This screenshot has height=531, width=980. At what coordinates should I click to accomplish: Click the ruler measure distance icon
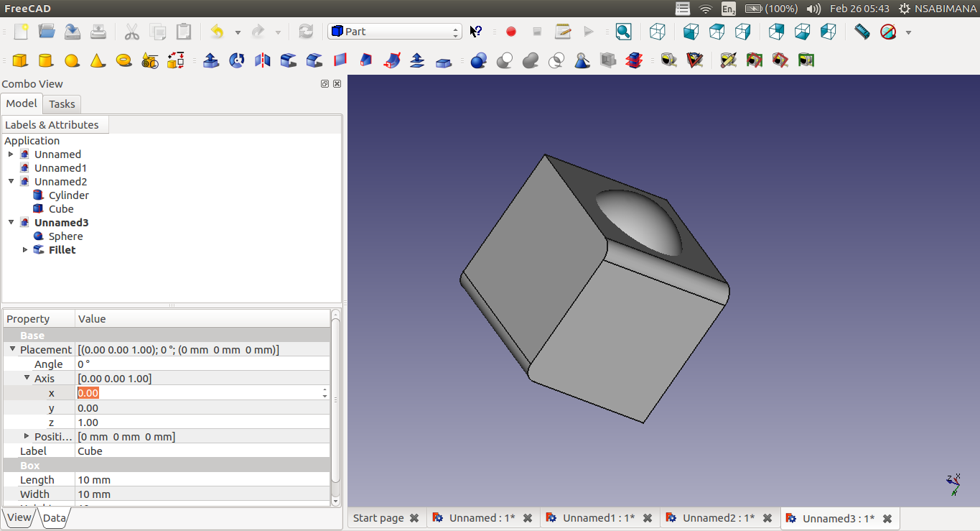click(x=862, y=32)
